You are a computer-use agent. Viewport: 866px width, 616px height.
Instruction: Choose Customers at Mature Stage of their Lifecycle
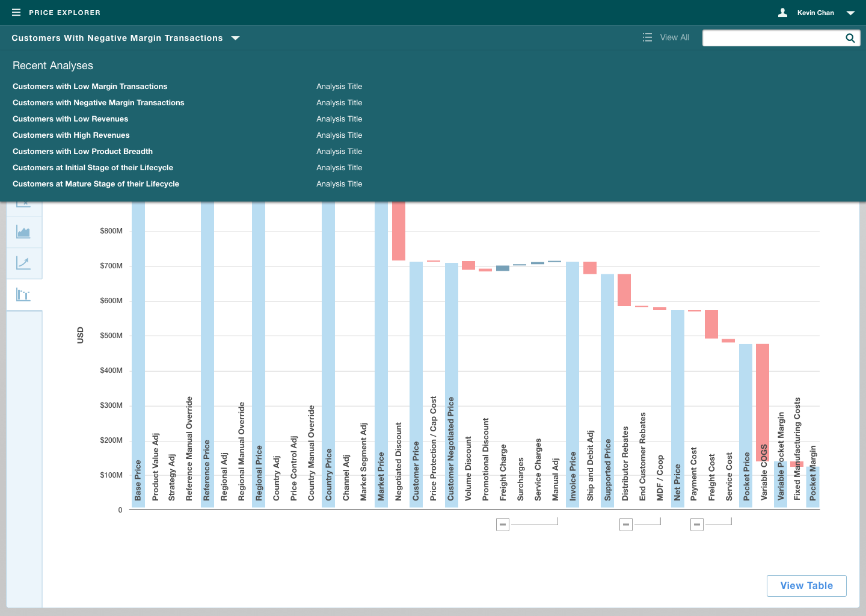(x=96, y=184)
